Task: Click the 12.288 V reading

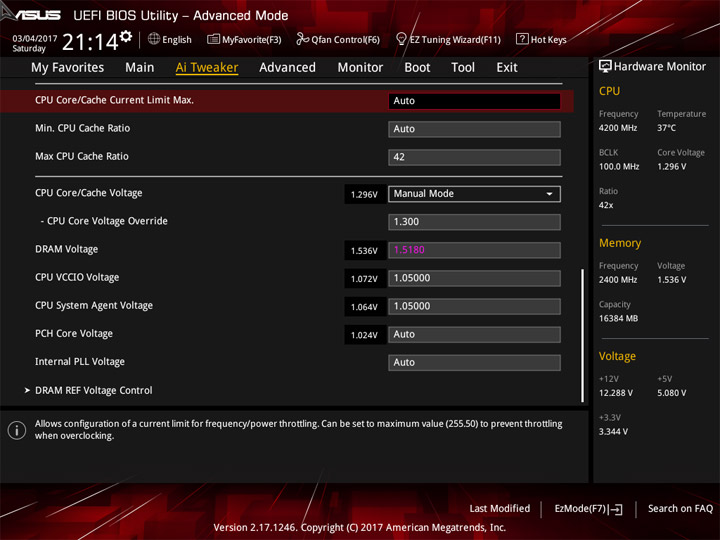Action: click(x=616, y=393)
